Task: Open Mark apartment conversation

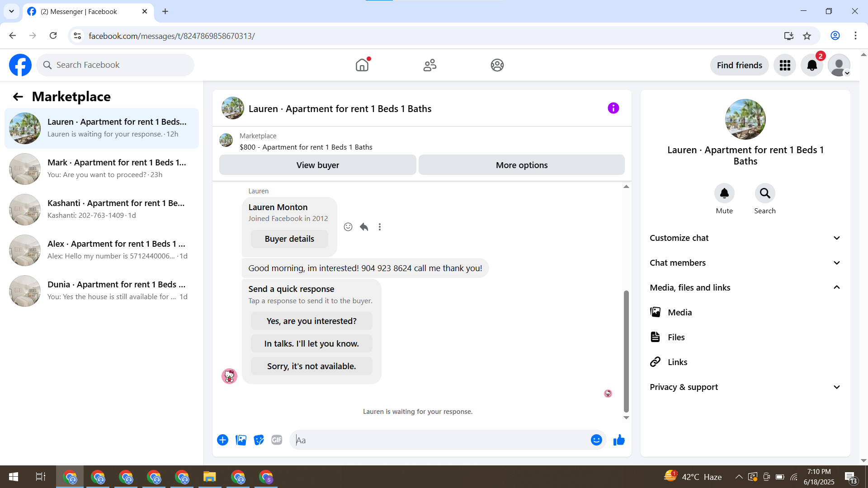Action: tap(102, 169)
